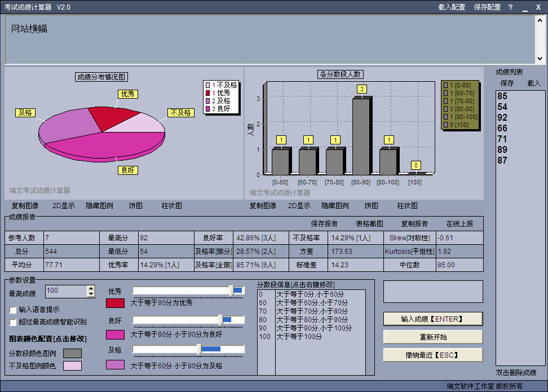The width and height of the screenshot is (548, 392).
Task: Click the 撤销最近【ESC】 button
Action: 433,355
